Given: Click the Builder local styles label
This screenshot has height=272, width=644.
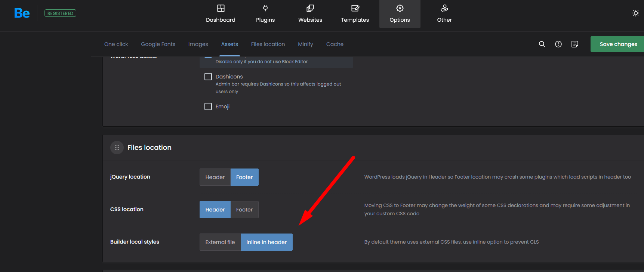Looking at the screenshot, I should coord(135,242).
